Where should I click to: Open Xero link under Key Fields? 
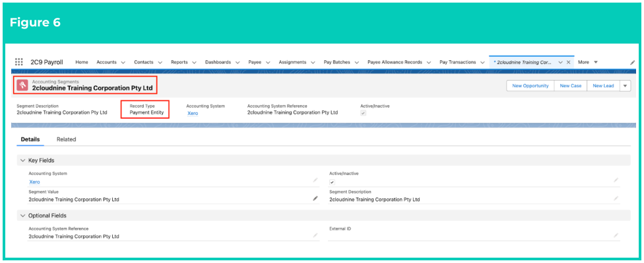point(34,182)
